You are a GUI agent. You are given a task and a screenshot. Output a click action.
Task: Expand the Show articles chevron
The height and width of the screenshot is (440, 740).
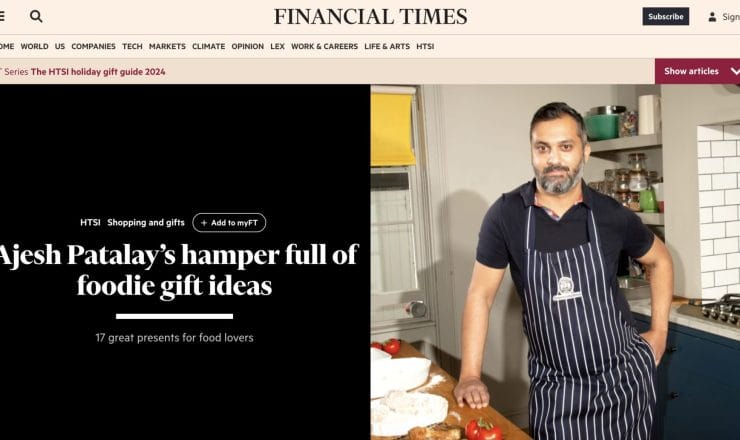[735, 71]
